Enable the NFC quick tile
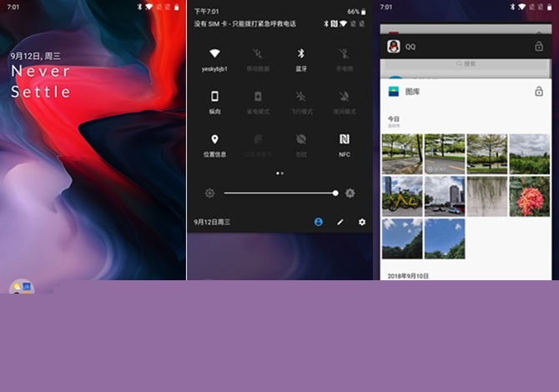Viewport: 559px width, 392px height. pos(344,139)
